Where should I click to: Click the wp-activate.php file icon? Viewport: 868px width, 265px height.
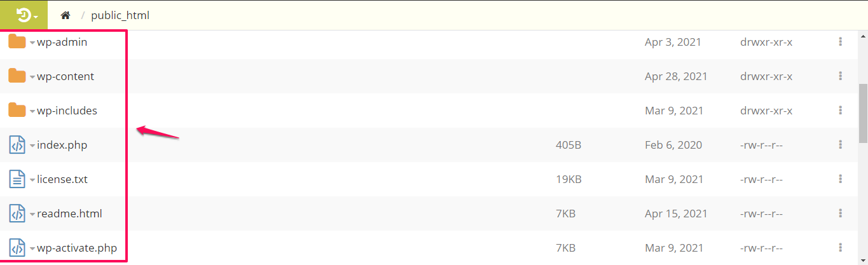tap(17, 248)
